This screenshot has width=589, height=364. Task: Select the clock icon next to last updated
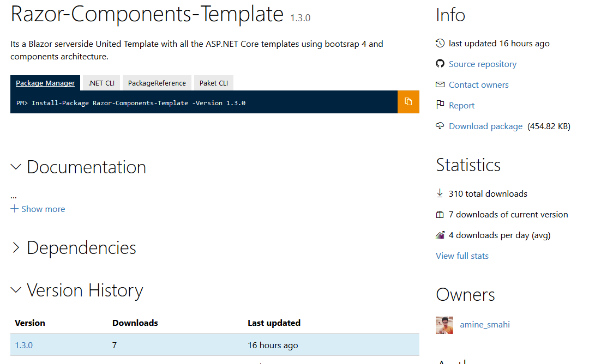coord(440,43)
